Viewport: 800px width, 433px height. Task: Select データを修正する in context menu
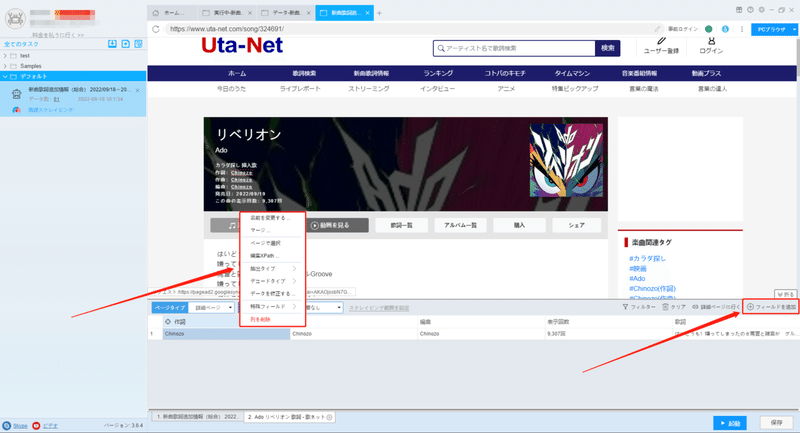[272, 294]
